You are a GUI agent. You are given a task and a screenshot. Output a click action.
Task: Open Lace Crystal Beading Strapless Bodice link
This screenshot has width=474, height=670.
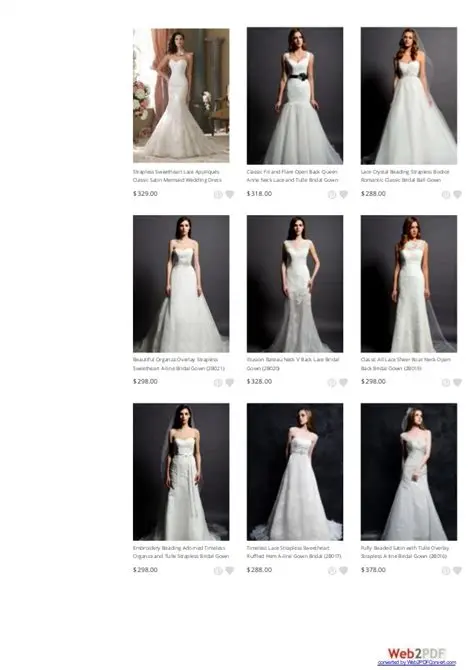point(405,176)
